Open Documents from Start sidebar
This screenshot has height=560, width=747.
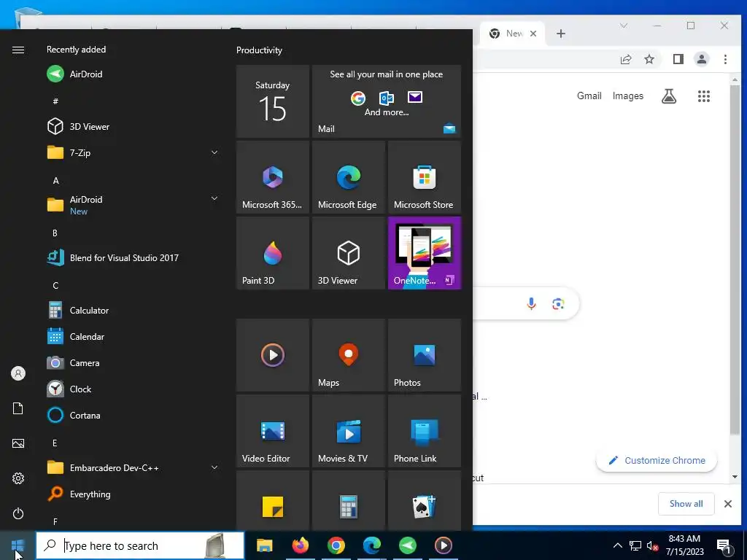(18, 408)
